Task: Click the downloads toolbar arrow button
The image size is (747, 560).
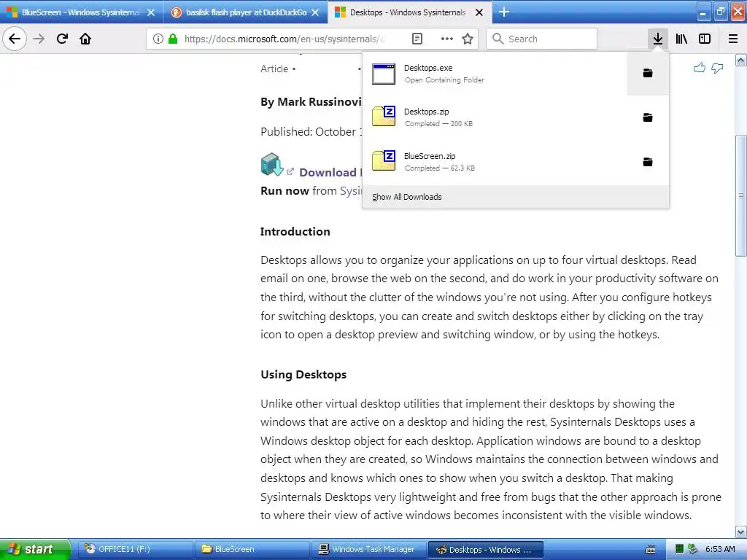Action: click(x=657, y=39)
